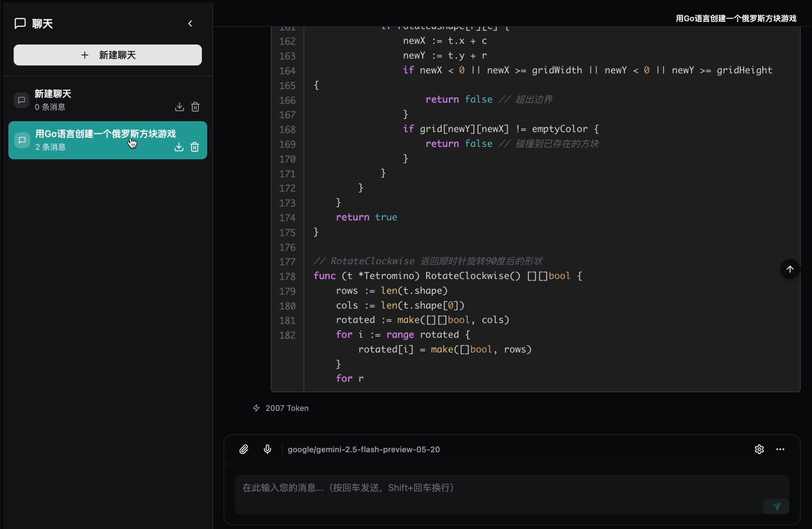Click the comment '// 碰撞到已存在的方块'
812x529 pixels.
click(x=548, y=143)
